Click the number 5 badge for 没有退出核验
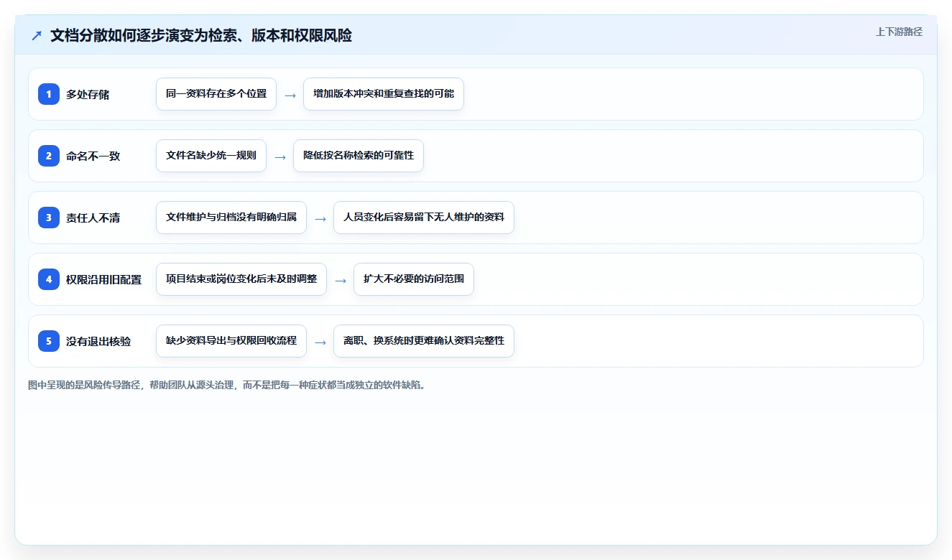 49,341
